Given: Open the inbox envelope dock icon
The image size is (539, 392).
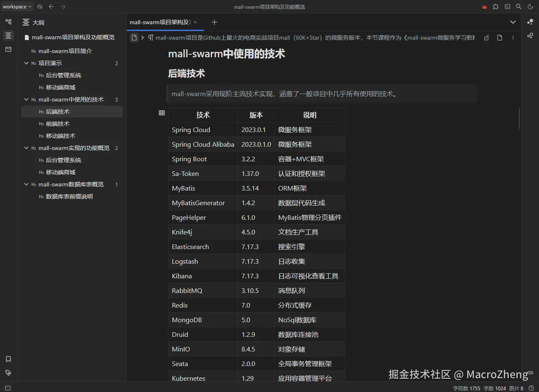Looking at the screenshot, I should (8, 49).
